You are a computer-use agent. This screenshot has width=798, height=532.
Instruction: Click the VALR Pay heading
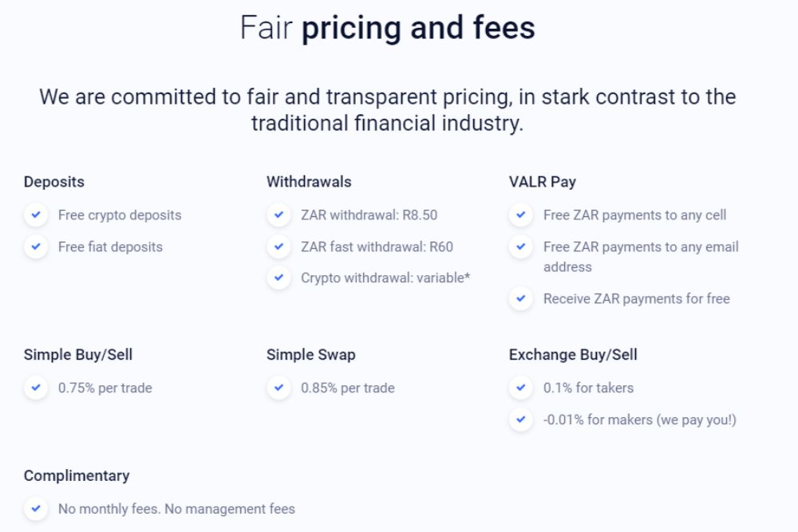click(543, 182)
